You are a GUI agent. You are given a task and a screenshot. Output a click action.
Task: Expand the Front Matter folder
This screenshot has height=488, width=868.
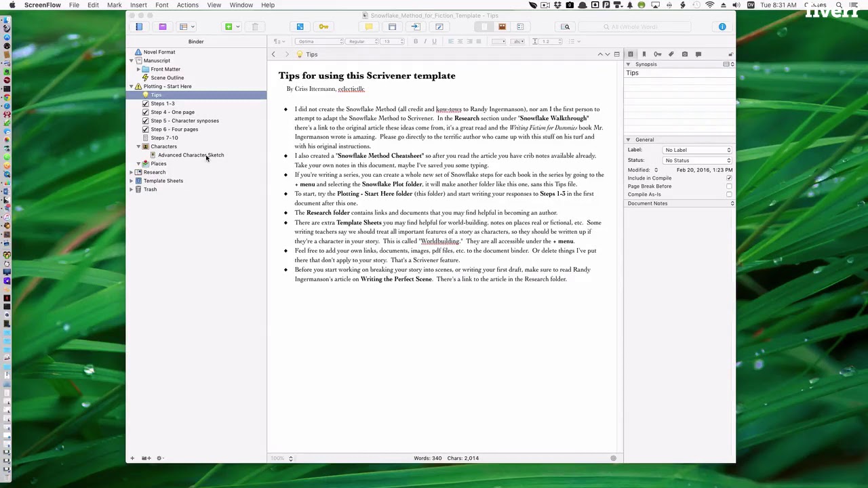(138, 69)
